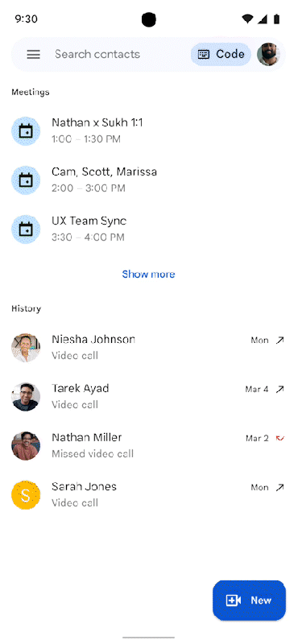The image size is (298, 644).
Task: Tap the Wi-Fi status bar icon
Action: tap(247, 19)
